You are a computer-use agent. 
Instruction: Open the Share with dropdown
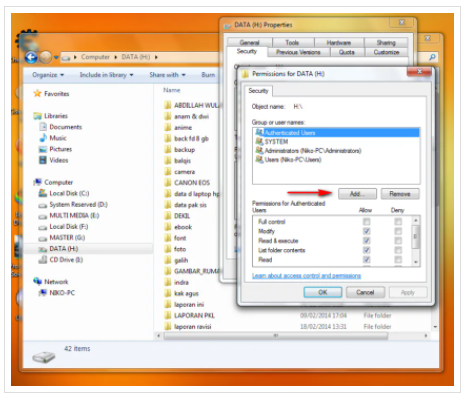pyautogui.click(x=167, y=75)
